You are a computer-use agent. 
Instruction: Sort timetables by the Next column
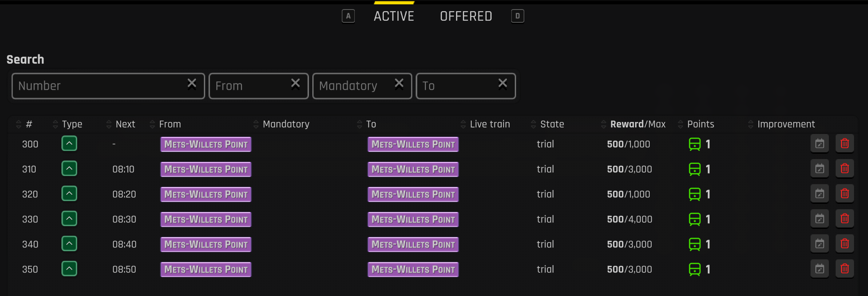125,124
